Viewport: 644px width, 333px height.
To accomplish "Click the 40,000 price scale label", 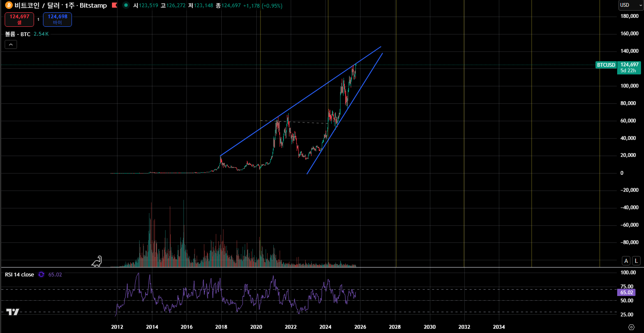I will click(x=629, y=138).
